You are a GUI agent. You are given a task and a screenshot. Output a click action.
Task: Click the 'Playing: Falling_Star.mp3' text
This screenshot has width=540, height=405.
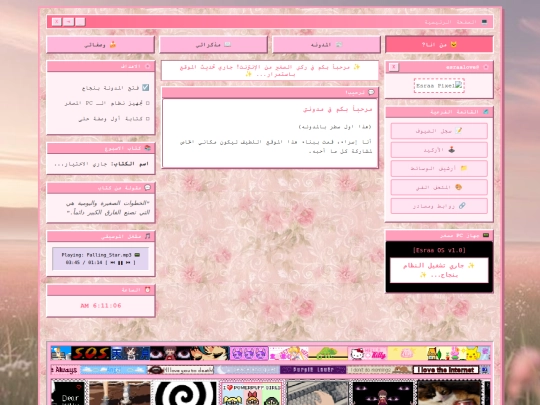point(97,255)
